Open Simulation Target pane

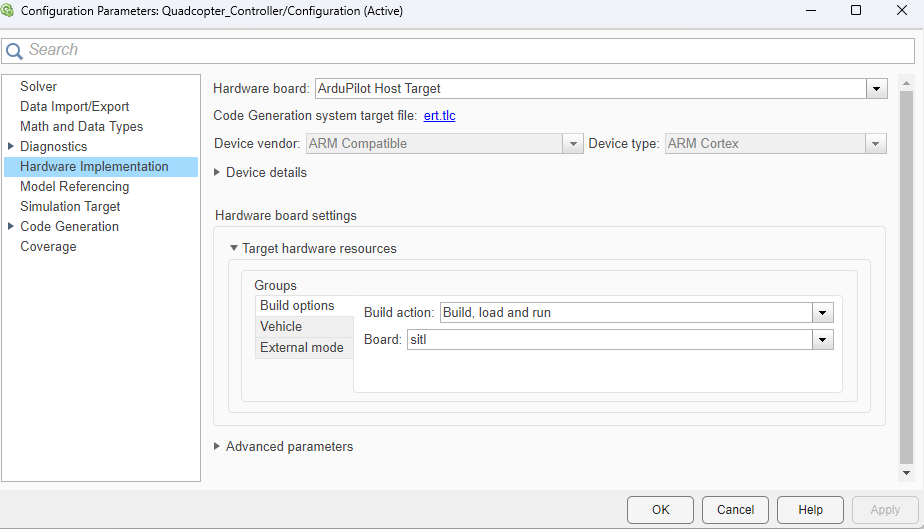click(x=70, y=207)
